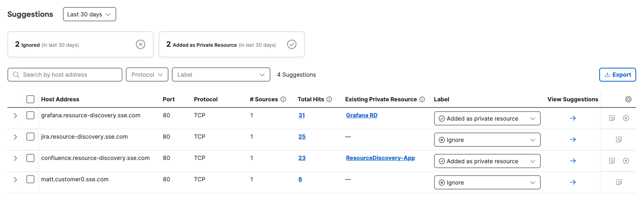644x201 pixels.
Task: Tick the jira.resource-discovery.sse.com row checkbox
Action: [x=30, y=137]
